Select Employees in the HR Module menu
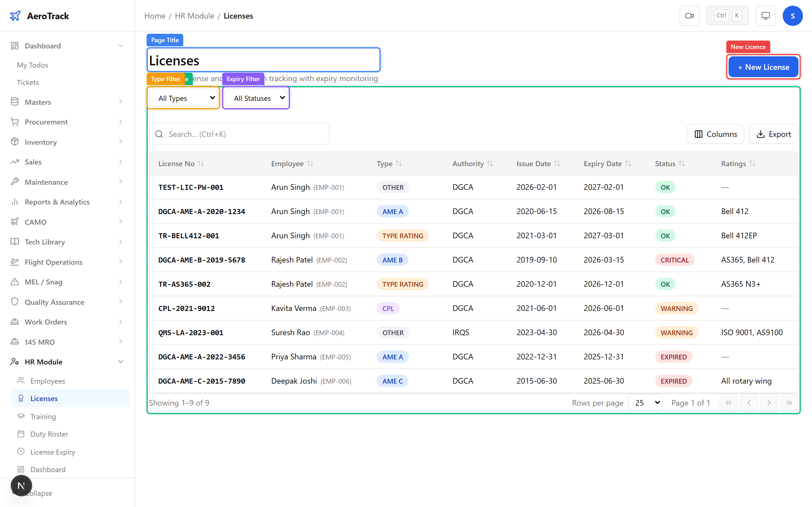Screen dimensions: 812x507 point(48,381)
